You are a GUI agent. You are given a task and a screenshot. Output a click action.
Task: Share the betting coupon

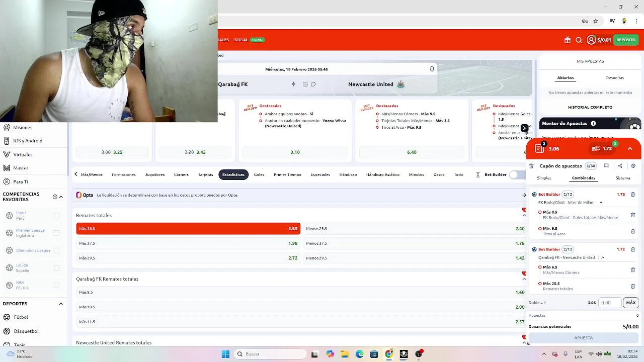coord(620,166)
